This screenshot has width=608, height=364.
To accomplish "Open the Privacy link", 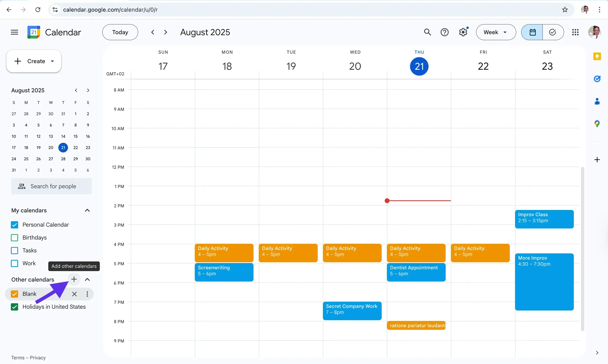I will click(x=38, y=357).
